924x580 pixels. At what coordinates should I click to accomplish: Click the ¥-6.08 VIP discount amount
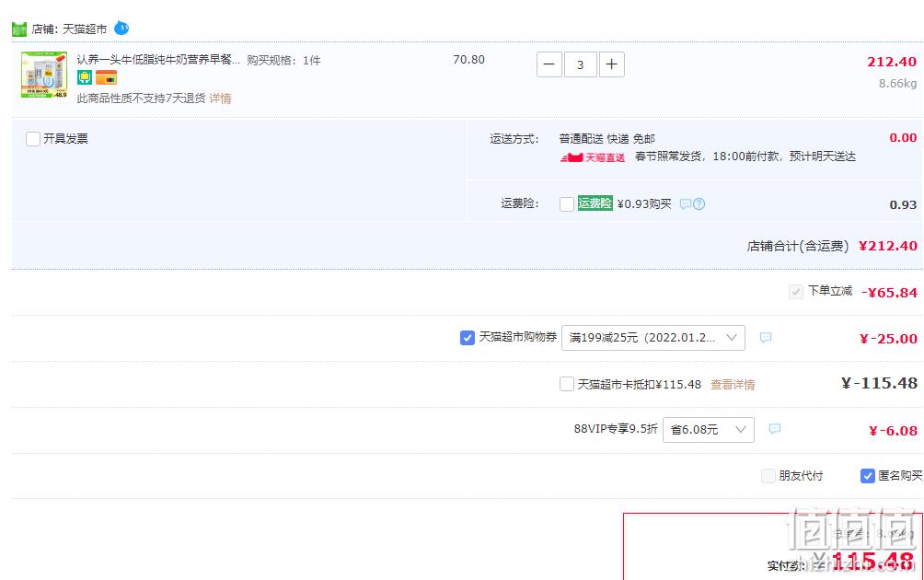tap(893, 431)
